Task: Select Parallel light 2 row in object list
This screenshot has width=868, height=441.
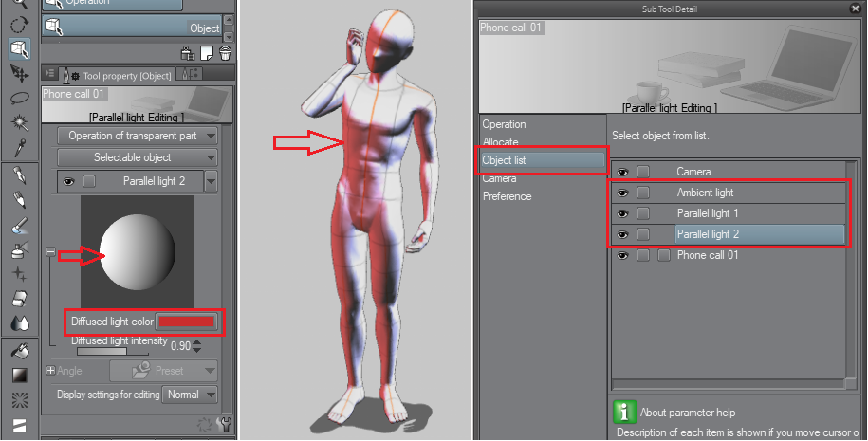Action: point(729,234)
